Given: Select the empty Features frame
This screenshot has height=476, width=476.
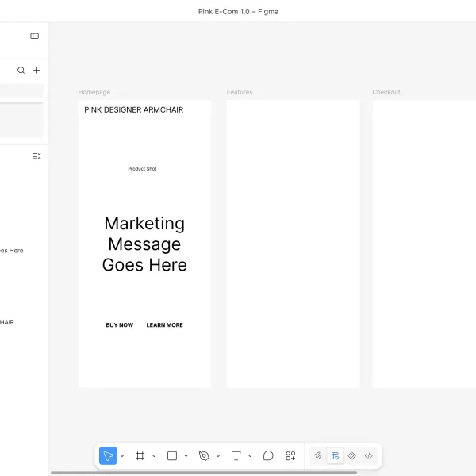Looking at the screenshot, I should tap(293, 244).
